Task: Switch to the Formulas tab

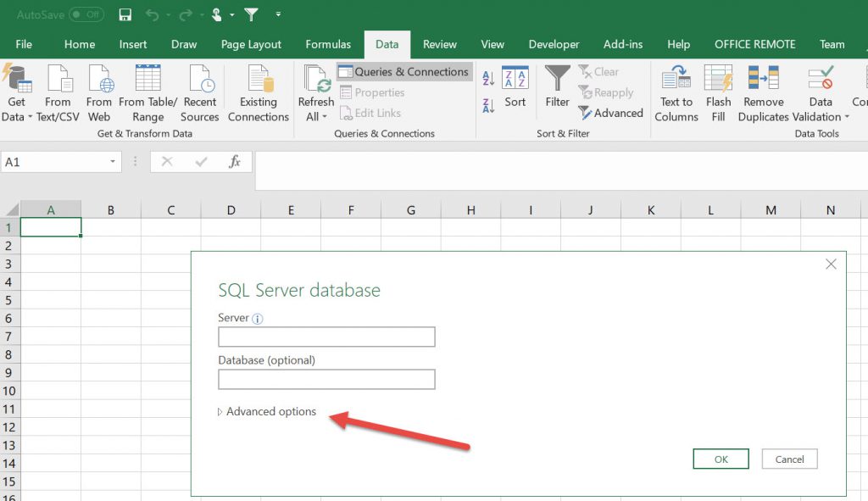Action: tap(328, 44)
